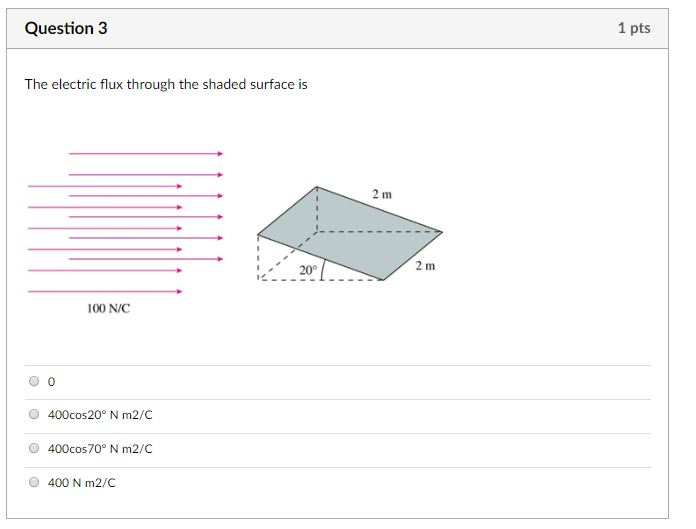This screenshot has height=529, width=696.
Task: Choose the 400cos20° N m2/C radio button
Action: (34, 414)
